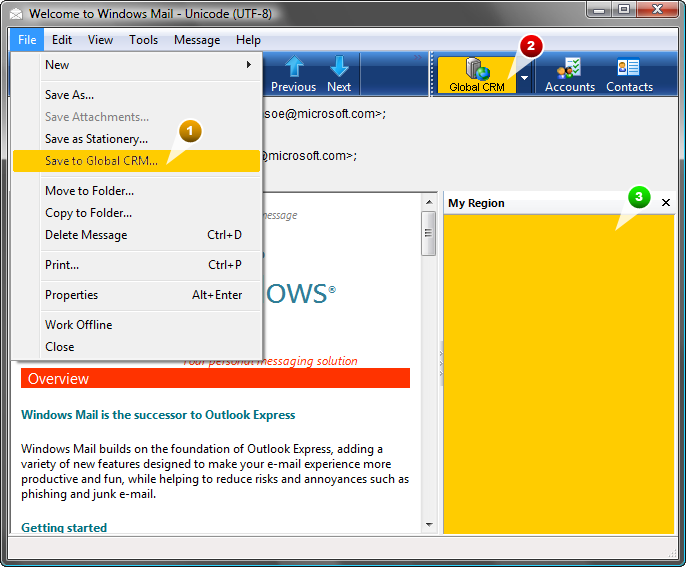Close the My Region panel

point(666,203)
